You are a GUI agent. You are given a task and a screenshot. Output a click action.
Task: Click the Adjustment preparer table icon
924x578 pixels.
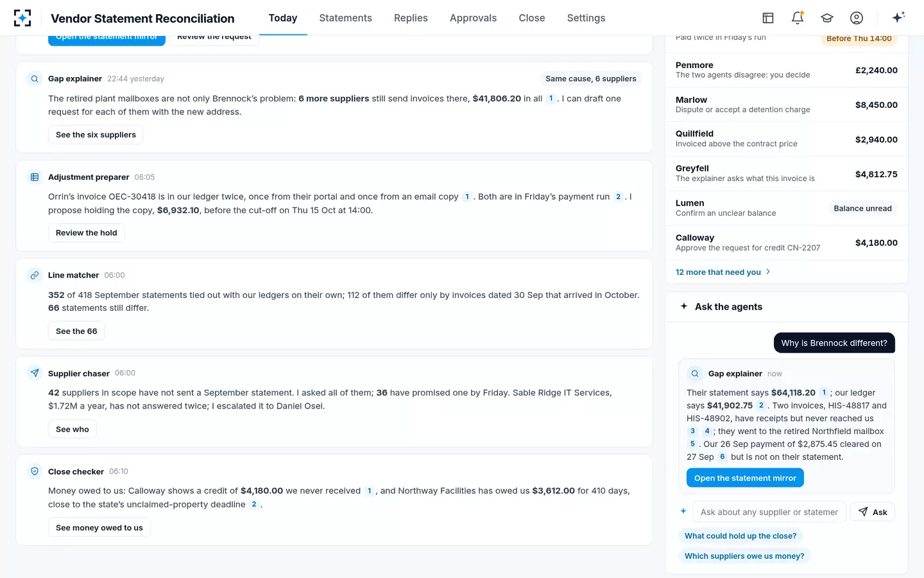click(35, 177)
